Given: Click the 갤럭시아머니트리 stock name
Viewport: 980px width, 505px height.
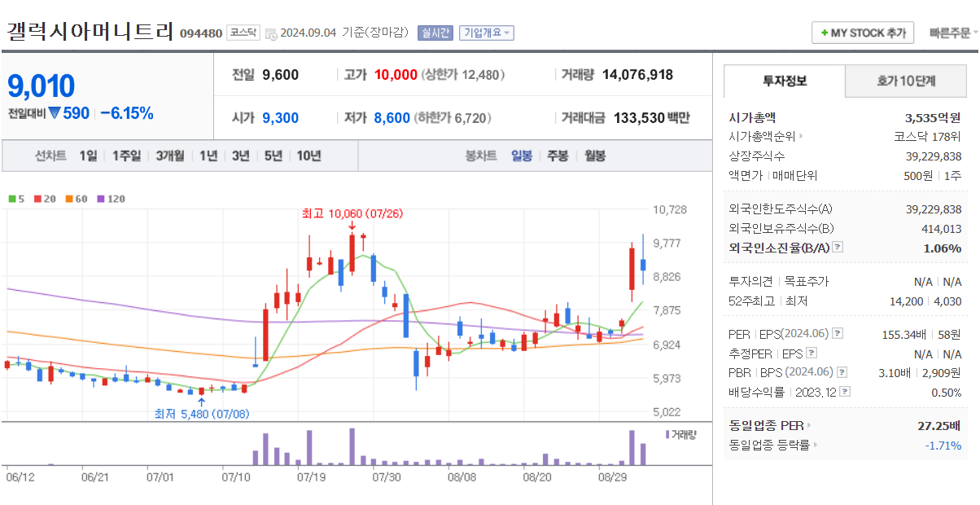Looking at the screenshot, I should (x=90, y=32).
